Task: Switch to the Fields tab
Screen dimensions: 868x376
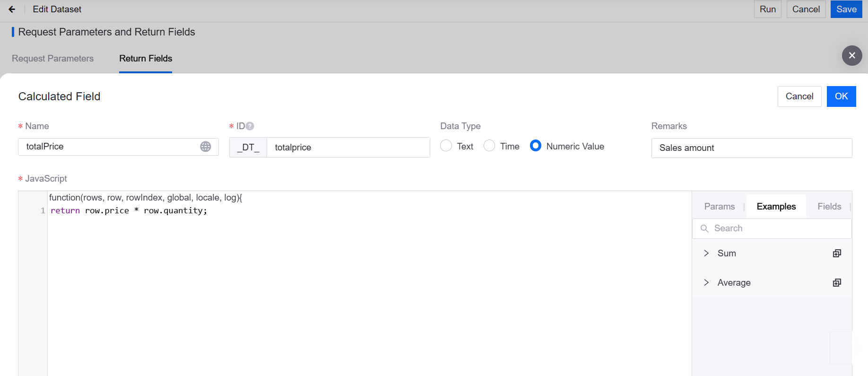Action: (829, 207)
